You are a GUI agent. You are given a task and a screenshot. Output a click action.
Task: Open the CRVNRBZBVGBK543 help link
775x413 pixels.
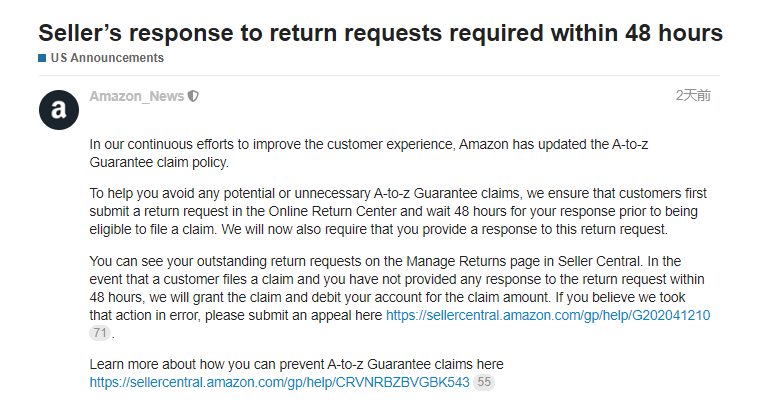tap(279, 382)
